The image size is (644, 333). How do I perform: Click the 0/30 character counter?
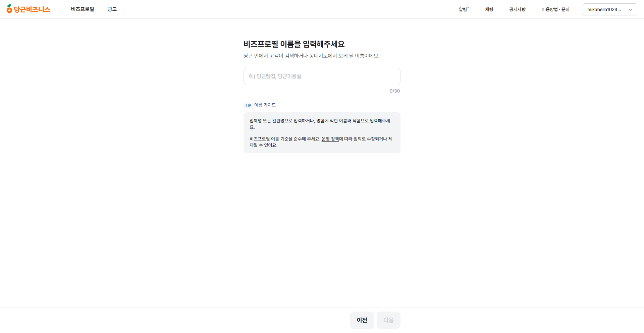(x=395, y=91)
